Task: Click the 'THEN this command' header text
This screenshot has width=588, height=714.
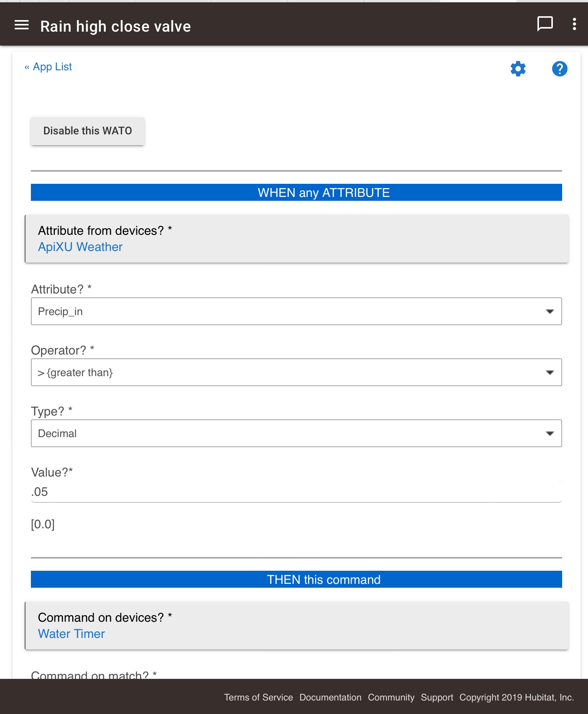Action: pyautogui.click(x=324, y=580)
